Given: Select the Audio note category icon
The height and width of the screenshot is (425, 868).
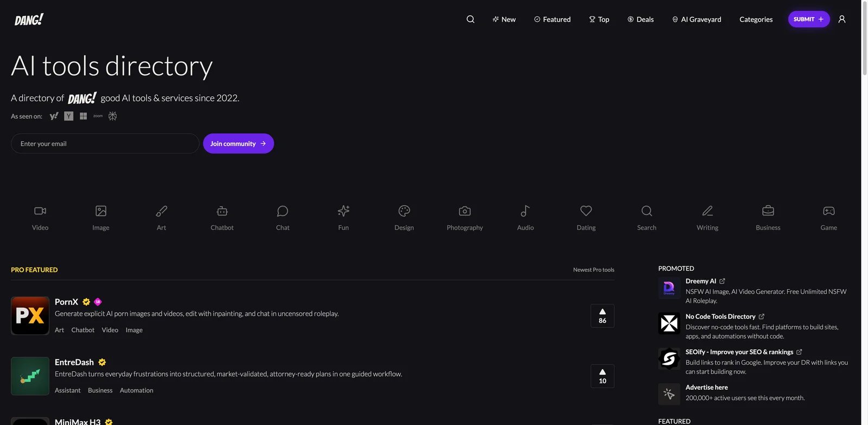Looking at the screenshot, I should (x=525, y=211).
